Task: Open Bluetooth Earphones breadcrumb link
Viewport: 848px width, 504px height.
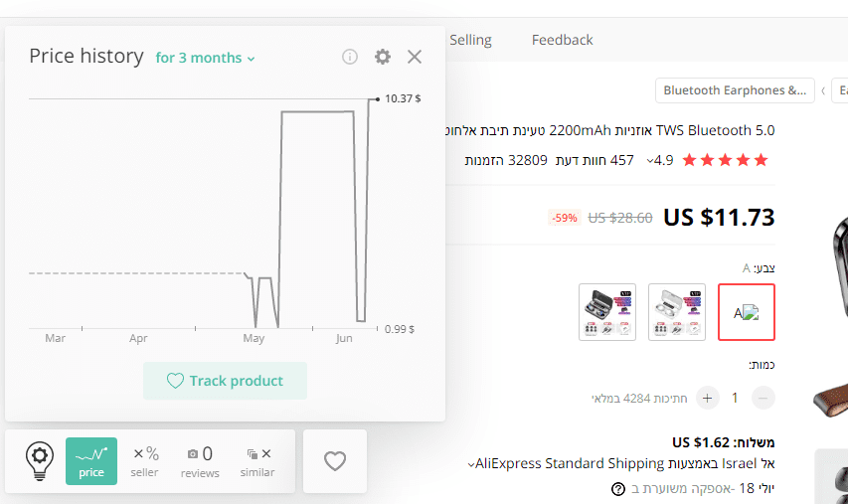Action: tap(735, 90)
